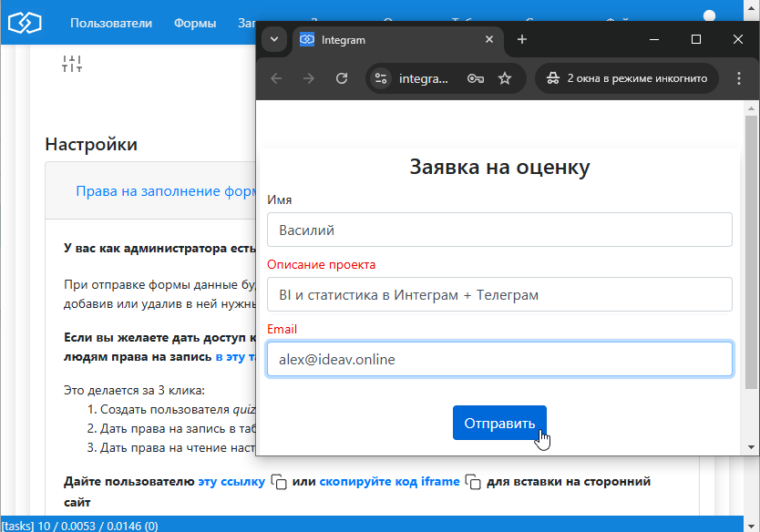The width and height of the screenshot is (760, 532).
Task: Click the Имя input field
Action: pos(499,230)
